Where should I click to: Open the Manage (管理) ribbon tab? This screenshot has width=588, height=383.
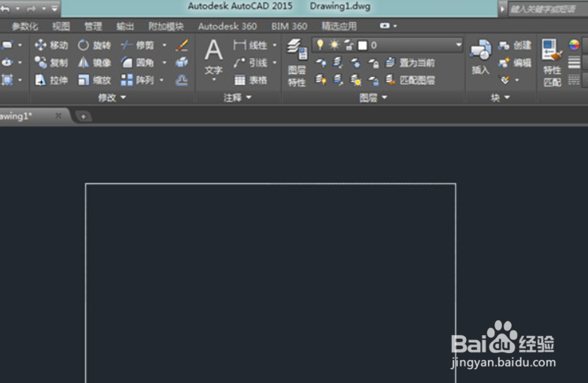[93, 26]
